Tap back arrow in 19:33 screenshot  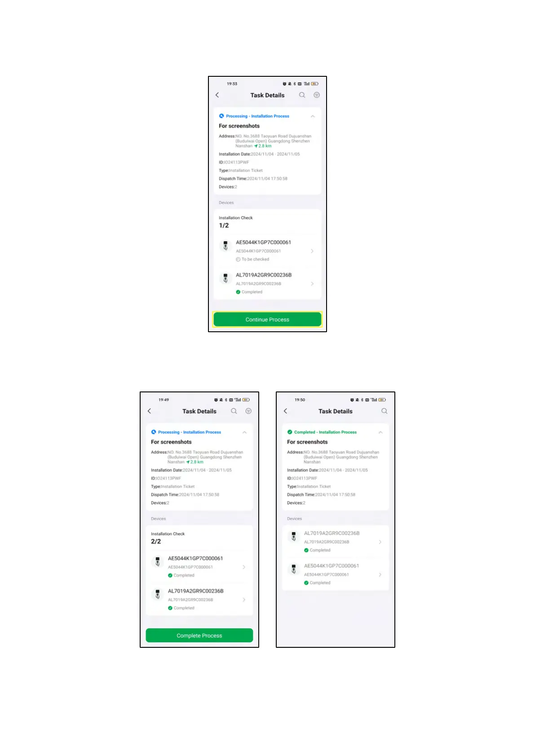pyautogui.click(x=217, y=95)
